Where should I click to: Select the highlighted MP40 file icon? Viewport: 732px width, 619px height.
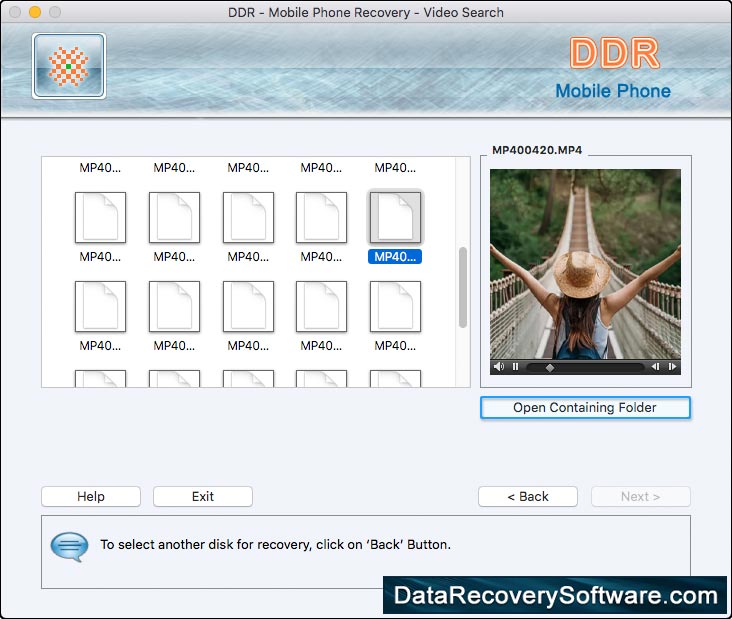[x=395, y=217]
